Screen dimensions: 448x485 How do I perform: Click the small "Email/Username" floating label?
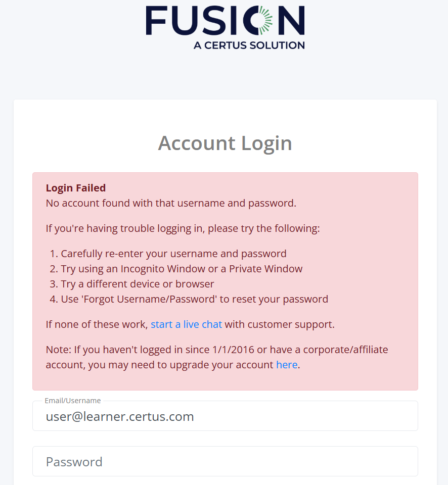73,401
